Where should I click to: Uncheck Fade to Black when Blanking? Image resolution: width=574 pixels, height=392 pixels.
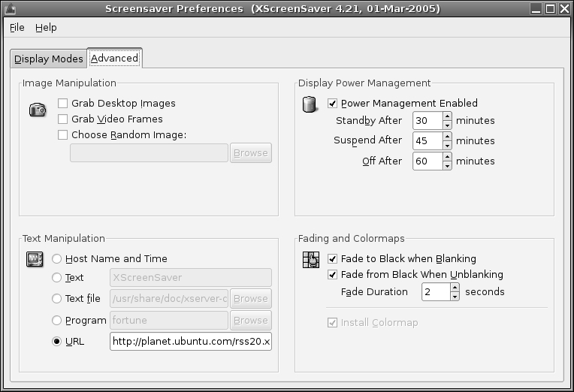coord(333,259)
